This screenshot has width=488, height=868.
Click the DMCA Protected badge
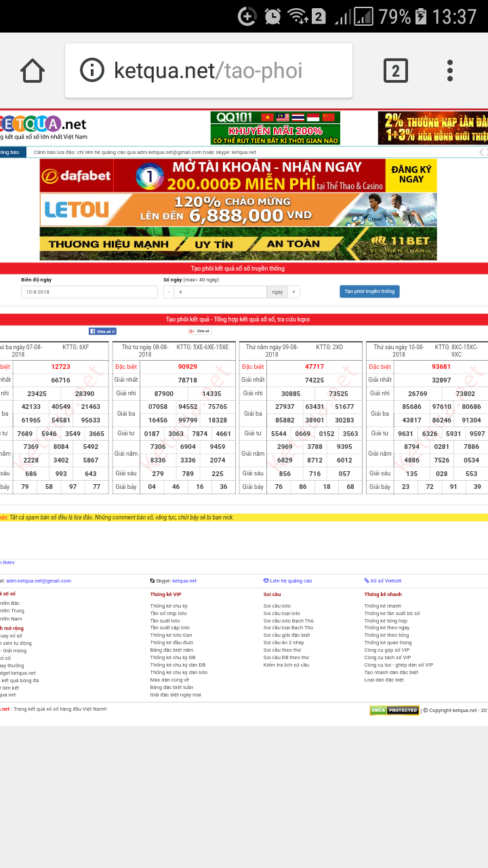click(x=394, y=710)
